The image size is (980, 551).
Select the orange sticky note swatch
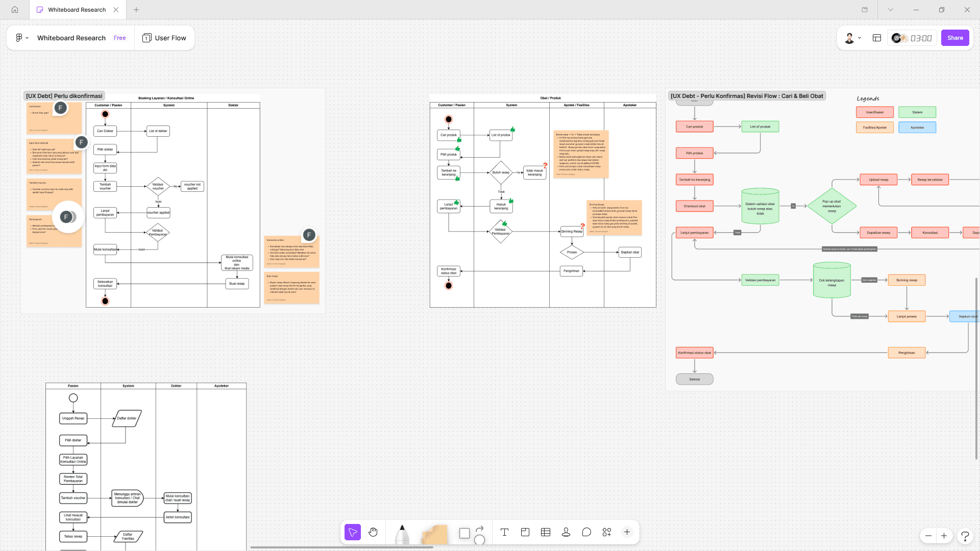434,534
